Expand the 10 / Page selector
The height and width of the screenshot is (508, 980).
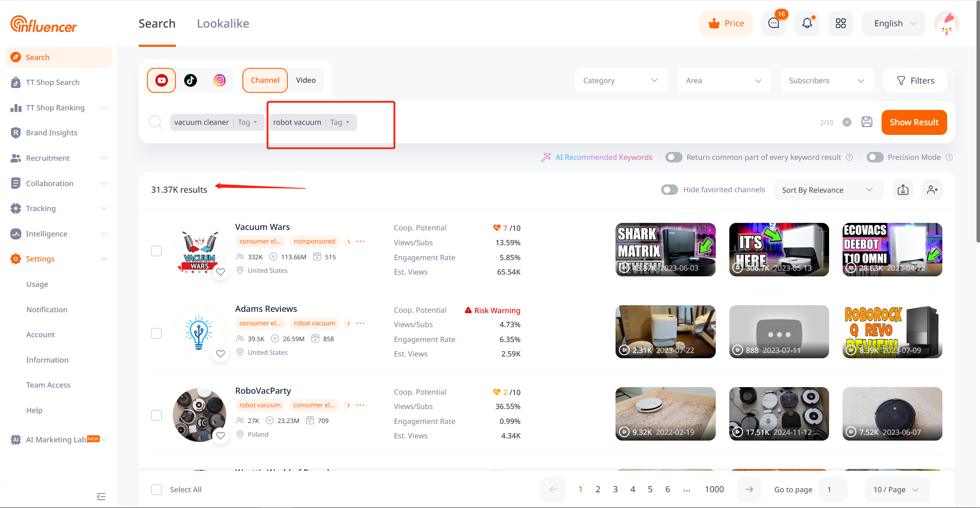pos(896,489)
